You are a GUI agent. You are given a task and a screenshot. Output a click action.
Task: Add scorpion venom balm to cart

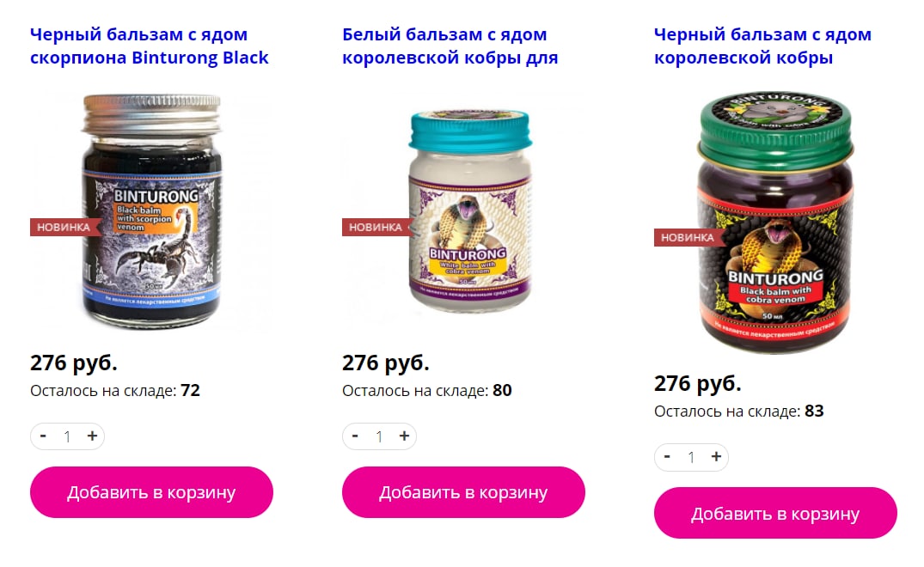151,492
